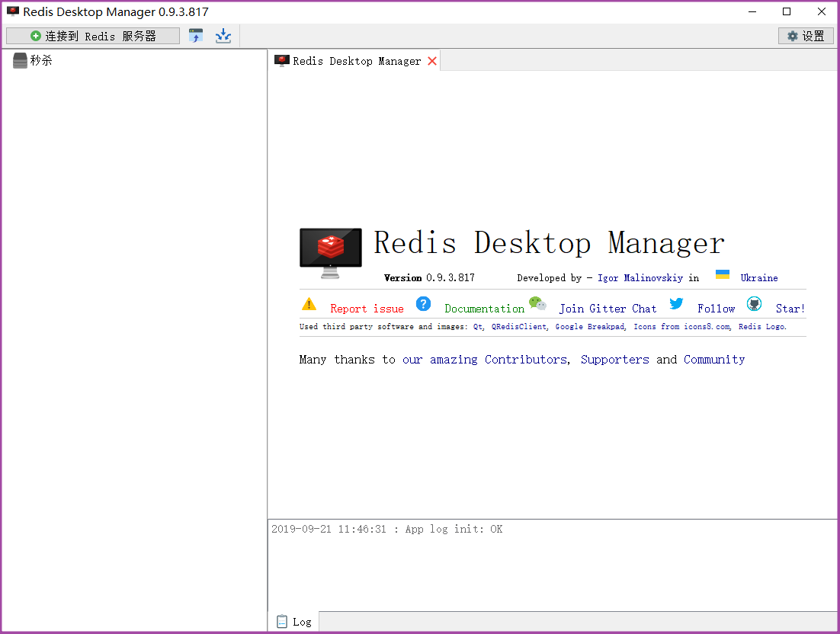Image resolution: width=840 pixels, height=634 pixels.
Task: Open the Redis Logo link
Action: tap(761, 327)
